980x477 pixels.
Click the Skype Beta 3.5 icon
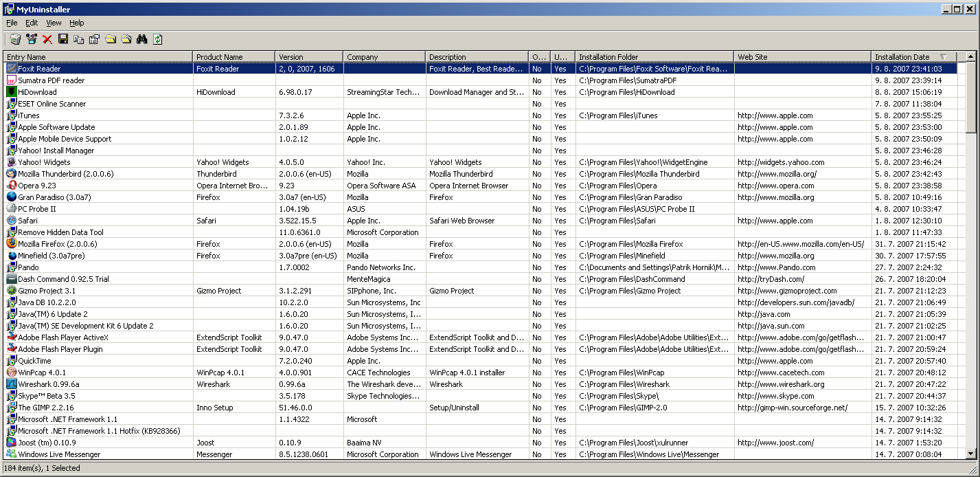(12, 396)
